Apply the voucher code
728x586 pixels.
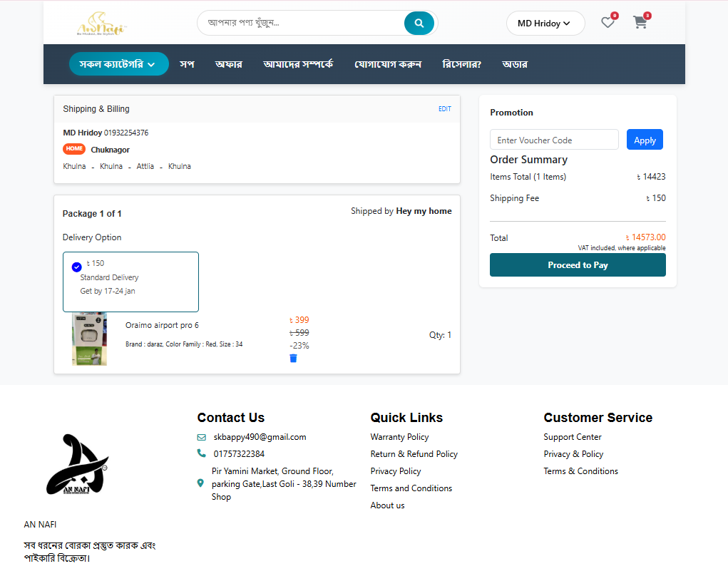(x=644, y=140)
